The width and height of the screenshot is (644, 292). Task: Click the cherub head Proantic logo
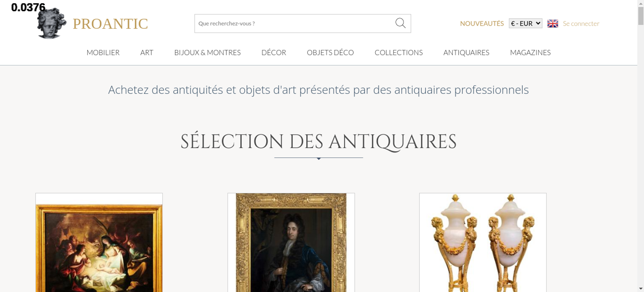[52, 23]
